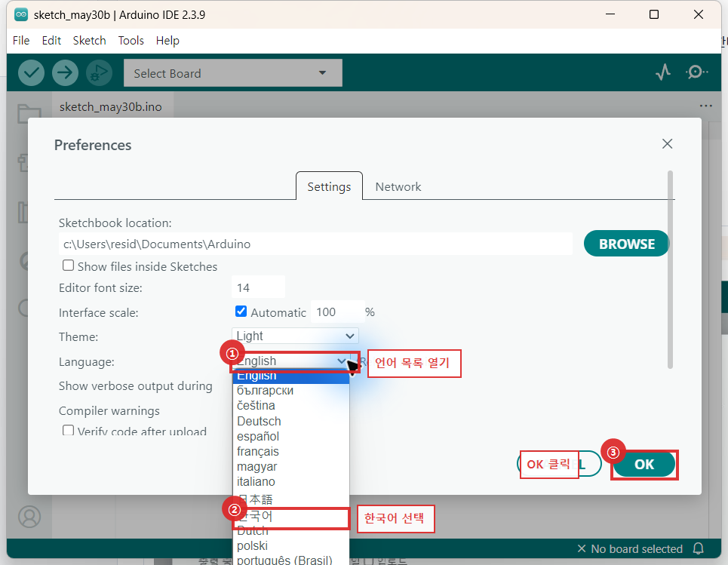Select polski in the language list
The height and width of the screenshot is (565, 728).
coord(290,545)
